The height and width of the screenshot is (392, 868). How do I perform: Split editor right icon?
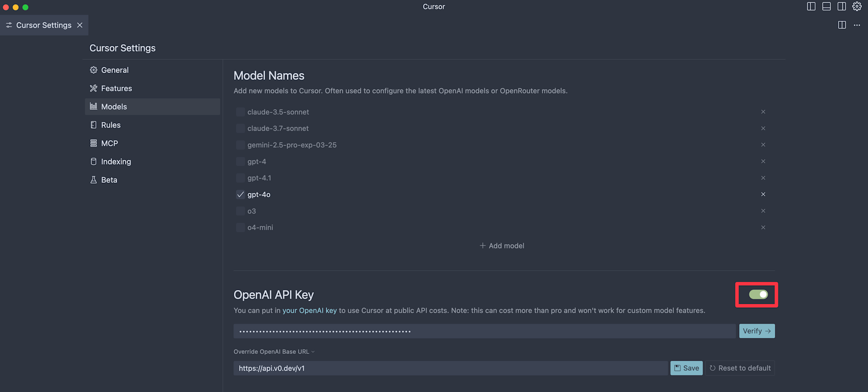[842, 25]
